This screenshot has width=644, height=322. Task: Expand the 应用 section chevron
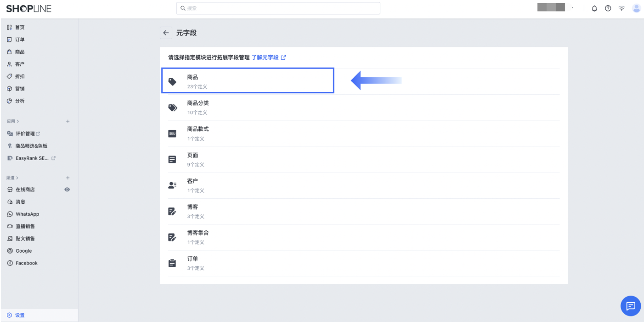tap(18, 121)
